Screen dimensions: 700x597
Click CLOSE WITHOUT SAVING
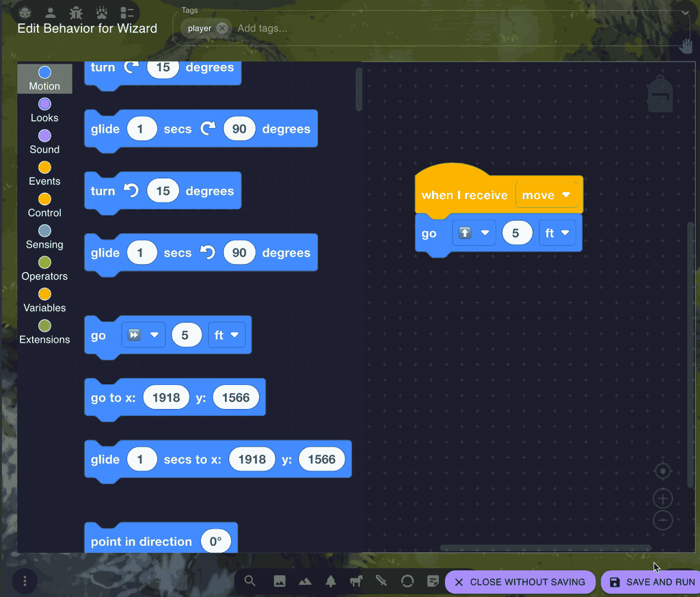[x=520, y=582]
